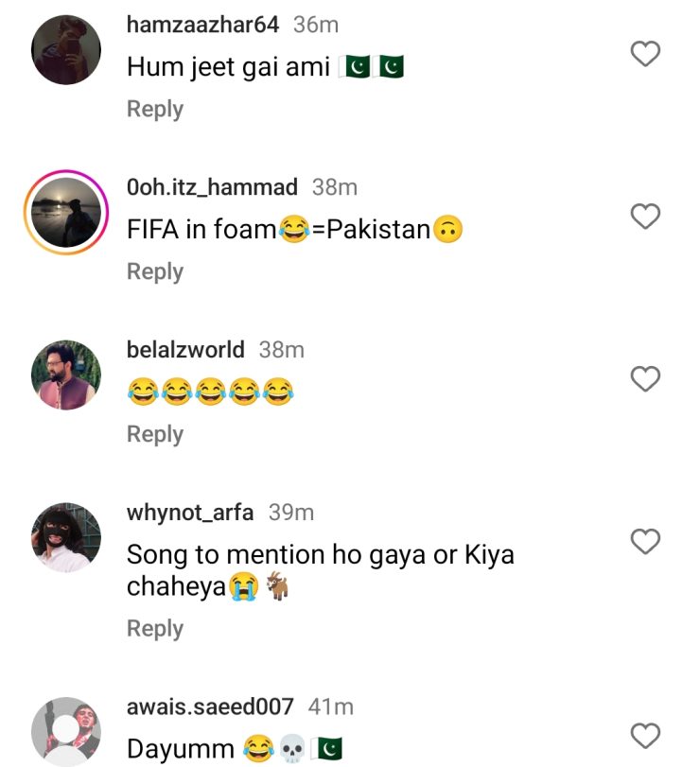This screenshot has height=767, width=700.
Task: Open the 0oh.itz_hammad username profile
Action: click(x=212, y=187)
